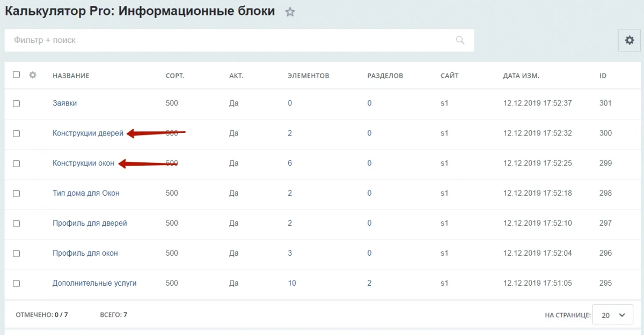Click ID cell 299
Viewport: 644px width, 335px height.
click(605, 163)
